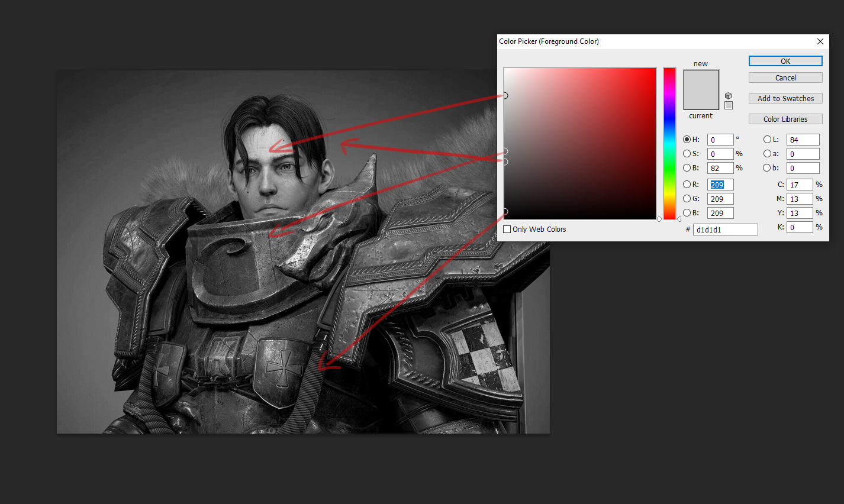This screenshot has width=844, height=504.
Task: Click the vertical rainbow hue slider
Action: tap(669, 144)
